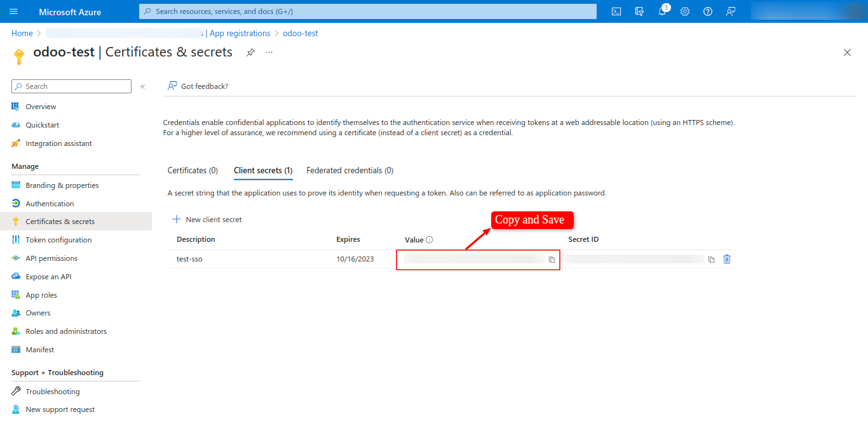Copy the Secret ID to clipboard

click(x=711, y=259)
